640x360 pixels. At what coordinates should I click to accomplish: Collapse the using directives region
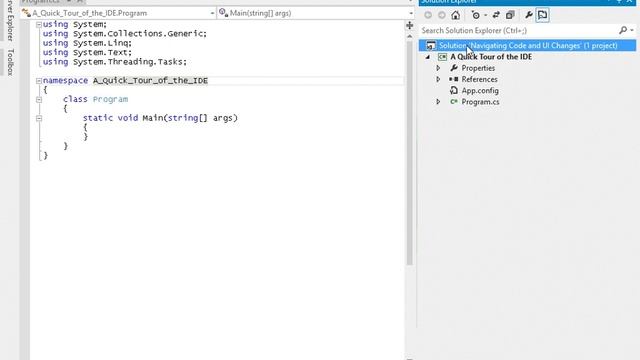coord(39,24)
